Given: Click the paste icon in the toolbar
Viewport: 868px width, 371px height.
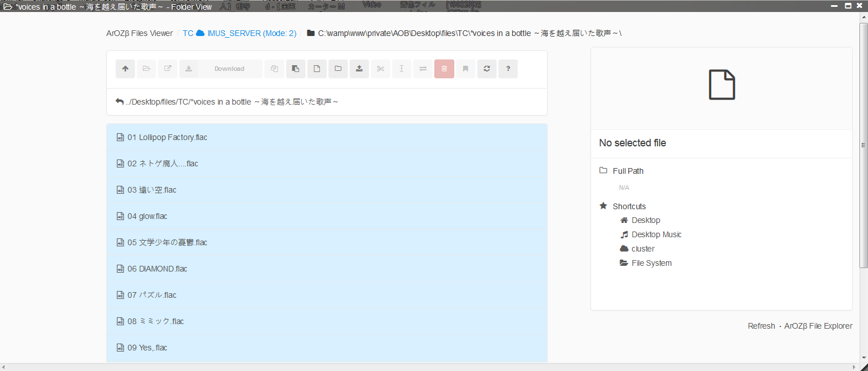Looking at the screenshot, I should [x=295, y=69].
